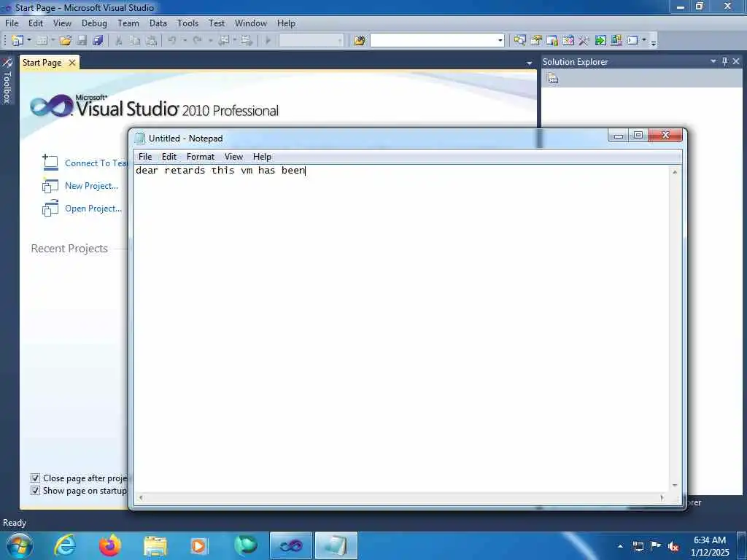Click the Open File folder toolbar icon

click(65, 41)
